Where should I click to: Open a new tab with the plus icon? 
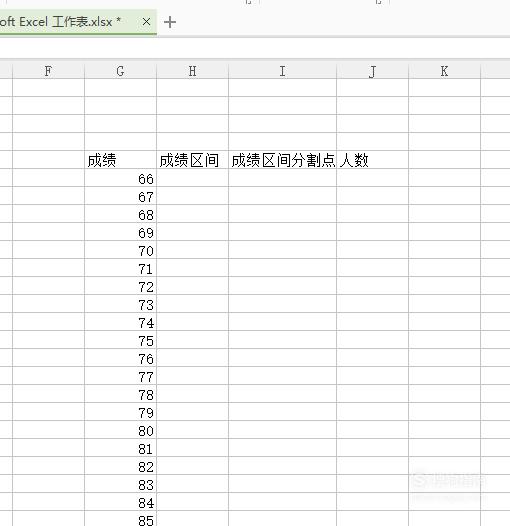coord(170,22)
